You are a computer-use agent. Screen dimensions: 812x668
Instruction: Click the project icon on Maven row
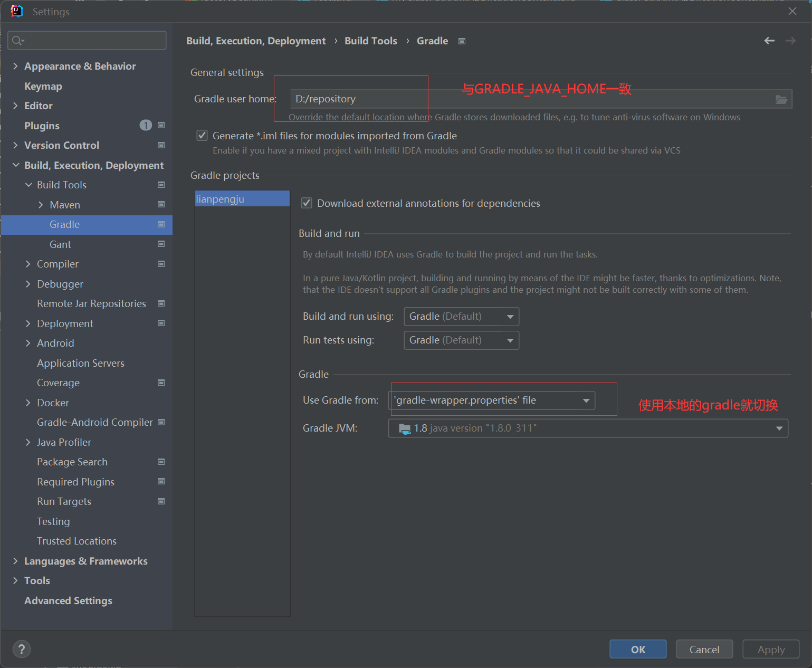coord(161,204)
